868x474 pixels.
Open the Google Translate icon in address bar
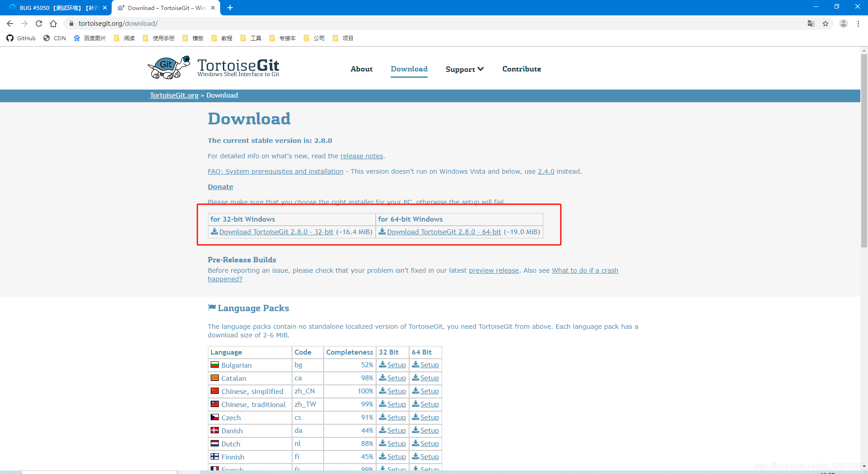(811, 24)
